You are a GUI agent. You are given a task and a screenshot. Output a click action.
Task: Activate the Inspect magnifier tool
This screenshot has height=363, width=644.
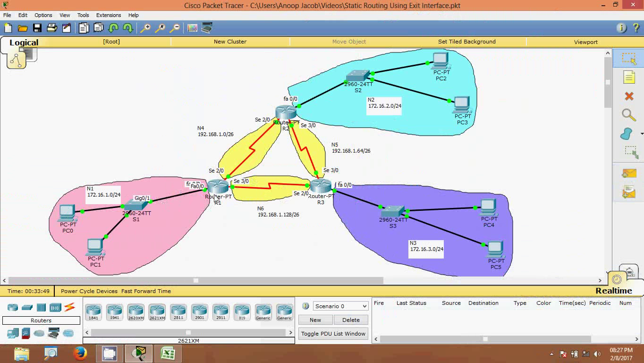pyautogui.click(x=628, y=115)
